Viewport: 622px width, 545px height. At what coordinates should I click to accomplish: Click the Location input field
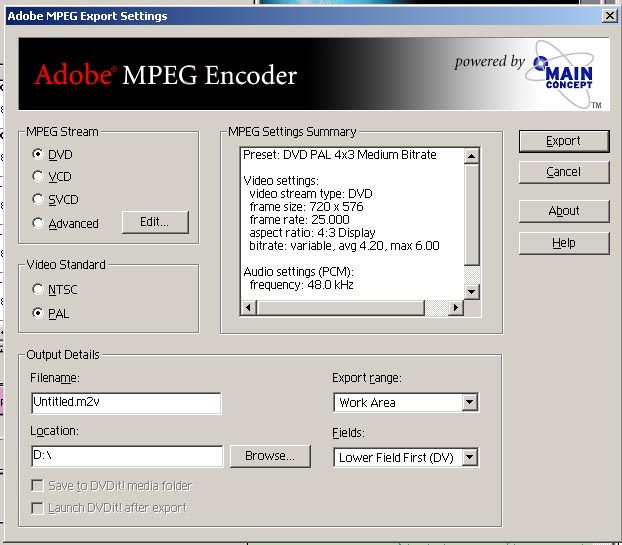tap(127, 456)
